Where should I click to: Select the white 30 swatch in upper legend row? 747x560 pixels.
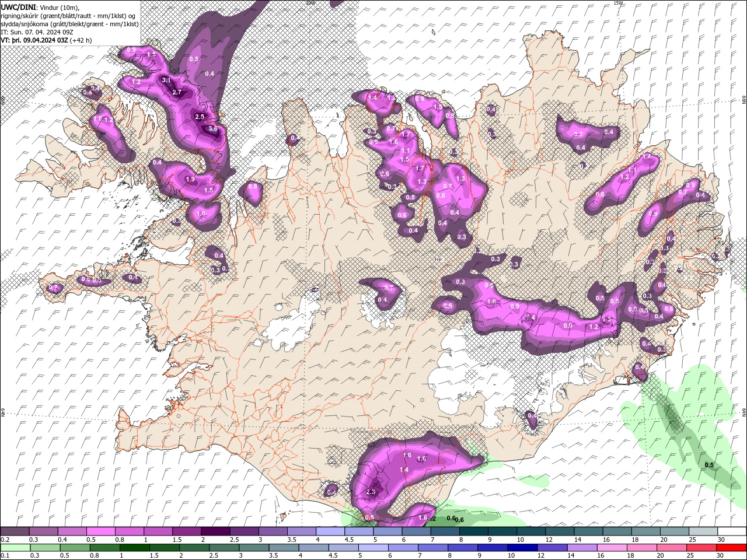pos(732,531)
